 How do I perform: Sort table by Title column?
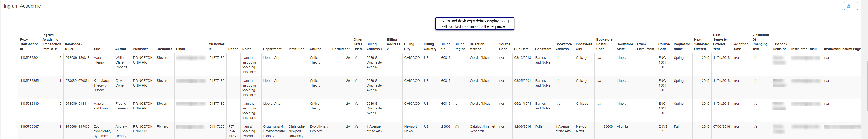[x=97, y=49]
